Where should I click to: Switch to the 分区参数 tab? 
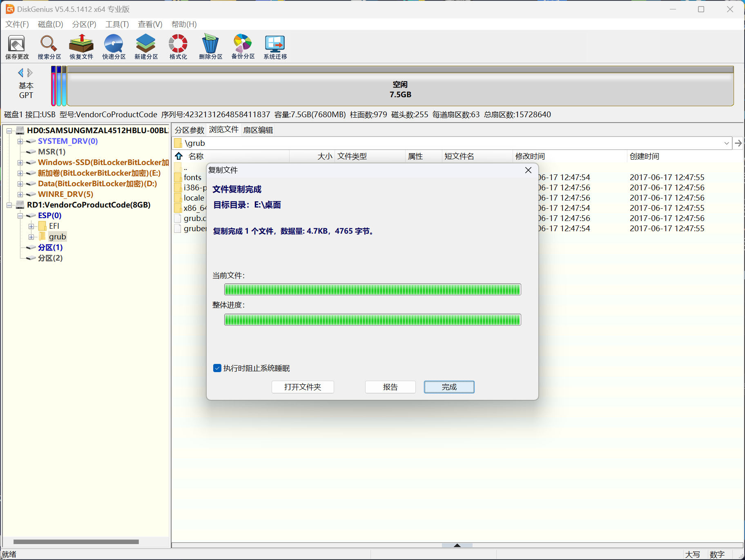[x=190, y=130]
